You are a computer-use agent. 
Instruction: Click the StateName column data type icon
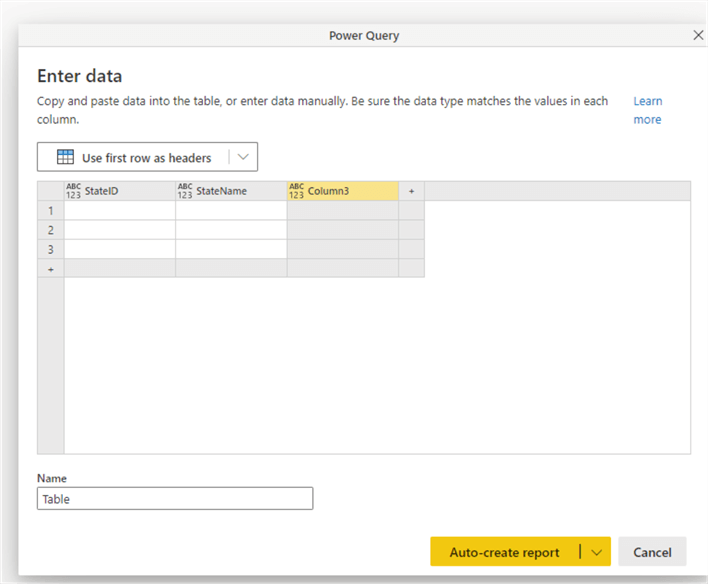pos(184,190)
